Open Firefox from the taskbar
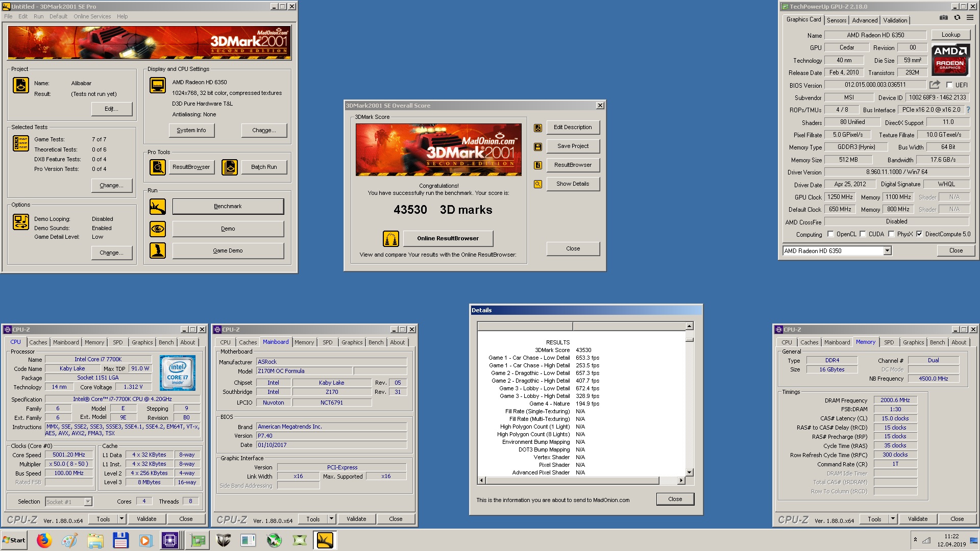This screenshot has width=980, height=551. [x=44, y=540]
